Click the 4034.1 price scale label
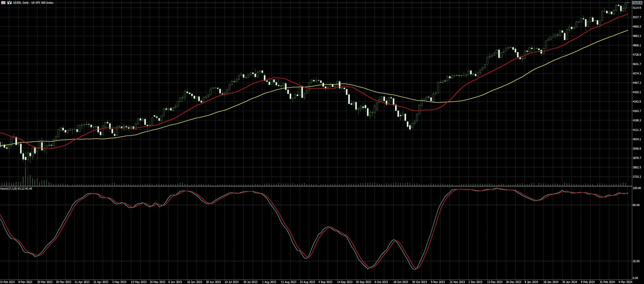Screen dimensions: 644x284 click(x=637, y=139)
